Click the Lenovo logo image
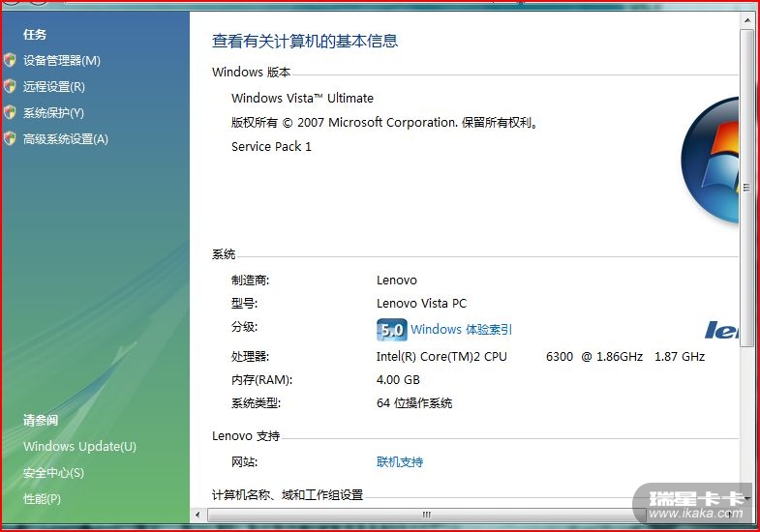Viewport: 760px width, 532px height. click(x=721, y=330)
